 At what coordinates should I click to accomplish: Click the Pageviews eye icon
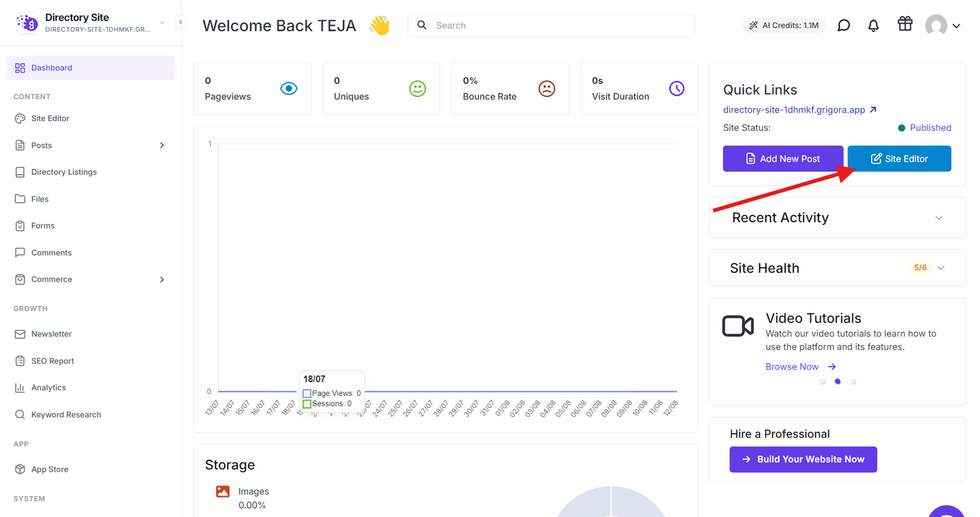(x=288, y=89)
